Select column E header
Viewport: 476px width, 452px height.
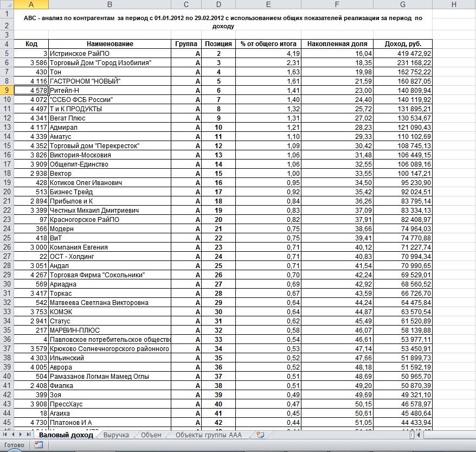(268, 4)
